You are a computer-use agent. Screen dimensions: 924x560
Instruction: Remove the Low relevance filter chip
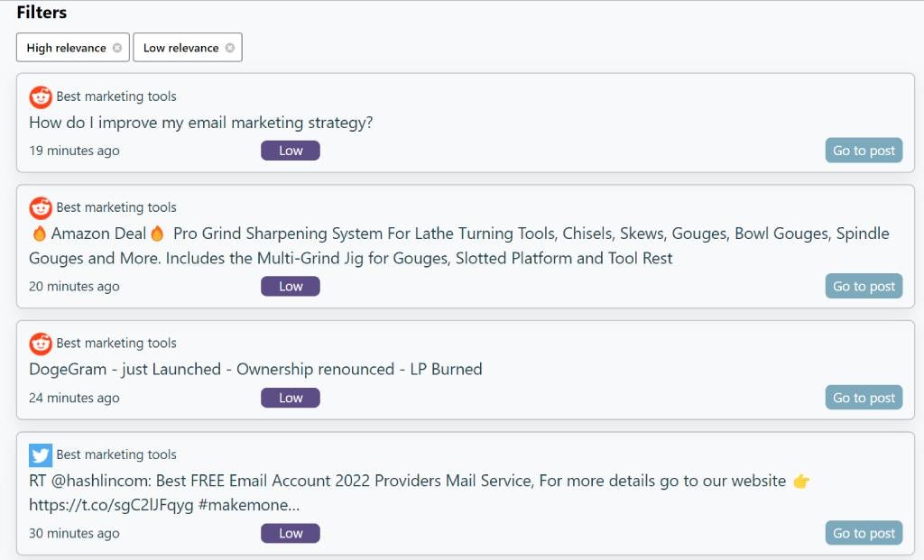tap(231, 47)
